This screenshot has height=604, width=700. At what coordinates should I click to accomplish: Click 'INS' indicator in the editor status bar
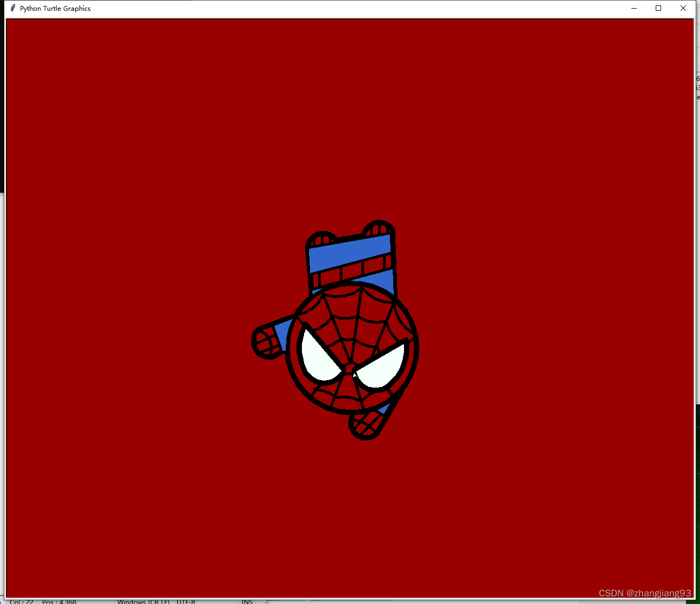pyautogui.click(x=247, y=601)
